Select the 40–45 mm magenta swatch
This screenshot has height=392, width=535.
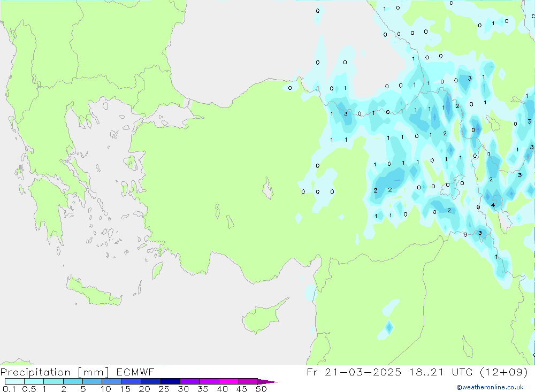pos(228,381)
